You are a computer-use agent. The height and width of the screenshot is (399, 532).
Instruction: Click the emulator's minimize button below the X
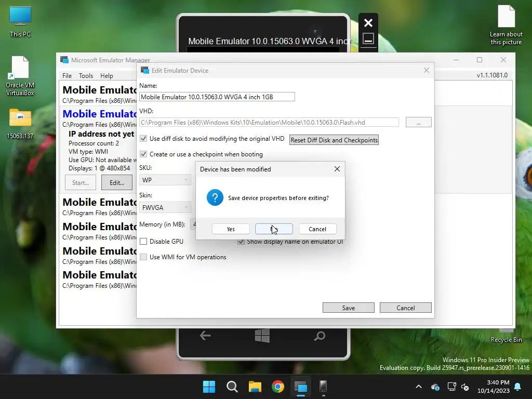point(368,38)
